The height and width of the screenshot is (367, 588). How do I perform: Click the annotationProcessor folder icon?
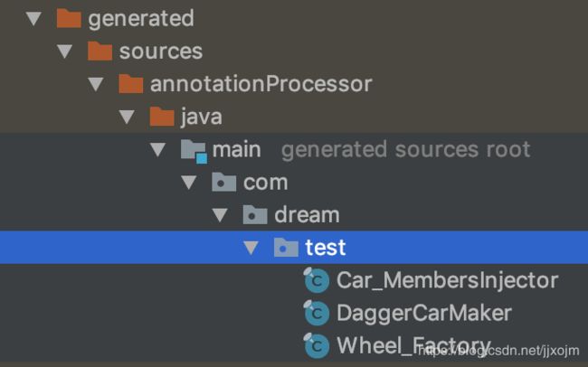coord(131,83)
